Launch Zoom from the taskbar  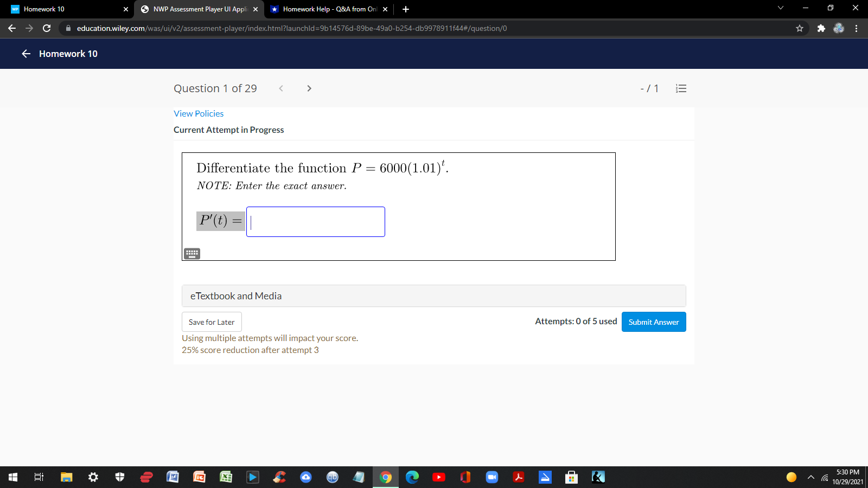(x=492, y=477)
